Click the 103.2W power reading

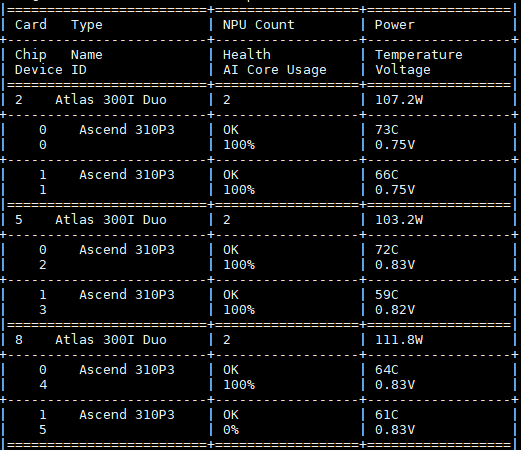click(399, 220)
